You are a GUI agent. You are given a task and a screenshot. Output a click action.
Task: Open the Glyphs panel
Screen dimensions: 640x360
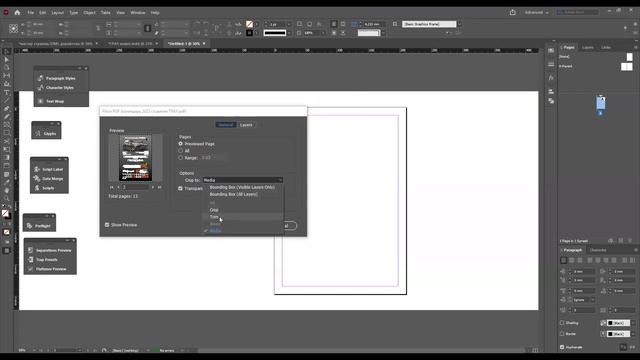(46, 133)
